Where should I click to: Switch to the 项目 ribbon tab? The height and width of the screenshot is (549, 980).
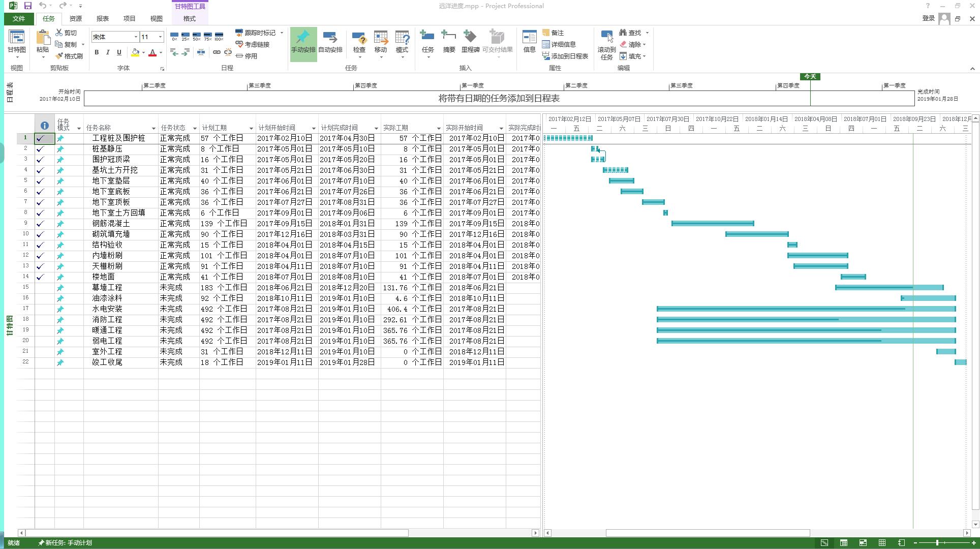(129, 18)
